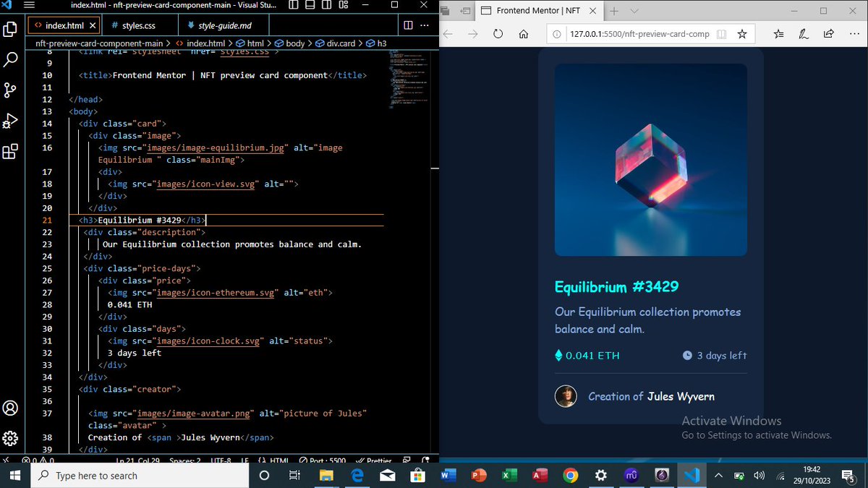Close the Frontend Mentor browser tab

click(x=592, y=11)
